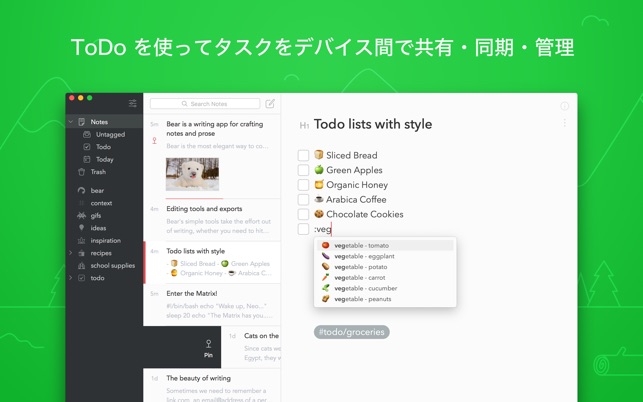
Task: Choose vegetable - tomato emoji suggestion
Action: (x=385, y=245)
